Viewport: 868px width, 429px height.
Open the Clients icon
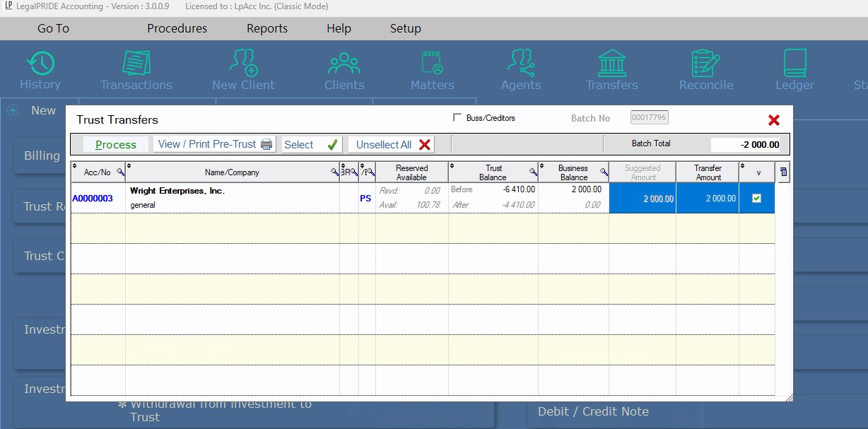[x=344, y=71]
